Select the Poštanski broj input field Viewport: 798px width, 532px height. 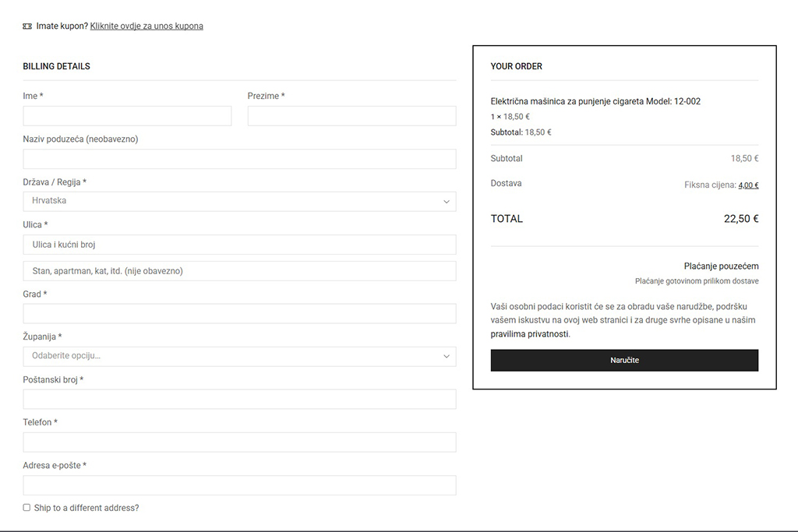pyautogui.click(x=239, y=400)
